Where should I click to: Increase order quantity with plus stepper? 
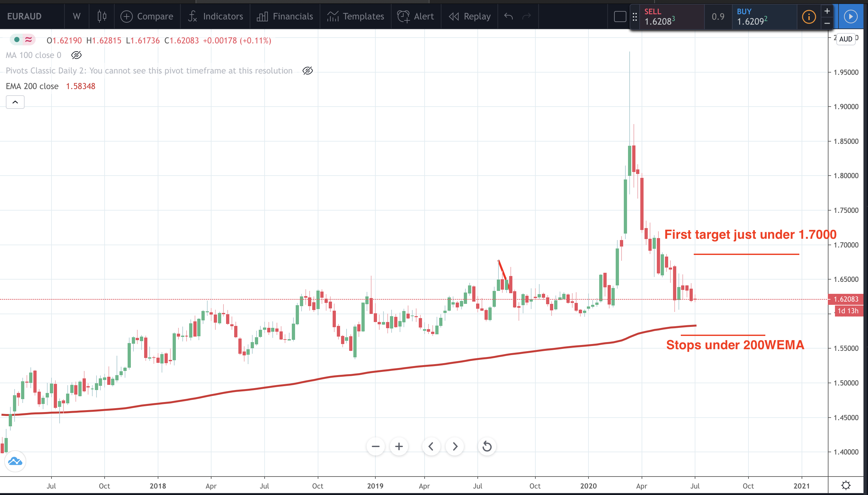click(827, 11)
